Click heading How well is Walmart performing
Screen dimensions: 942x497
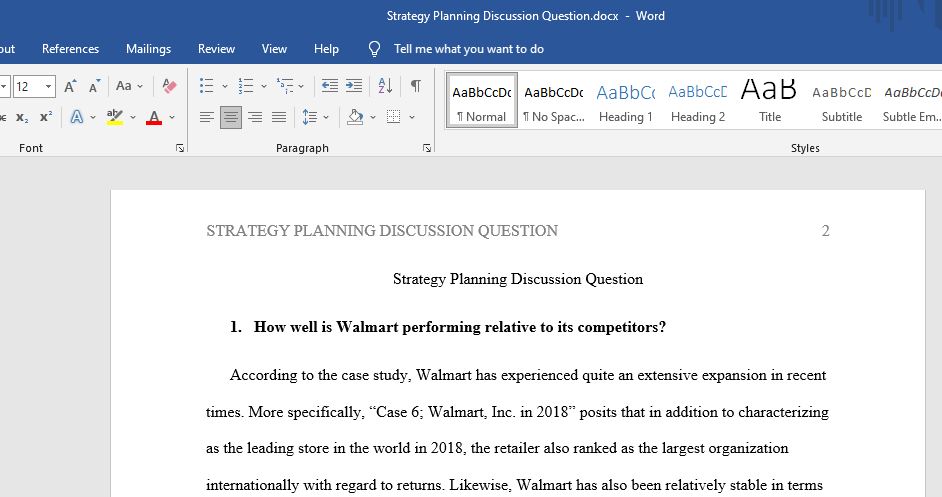[x=460, y=327]
